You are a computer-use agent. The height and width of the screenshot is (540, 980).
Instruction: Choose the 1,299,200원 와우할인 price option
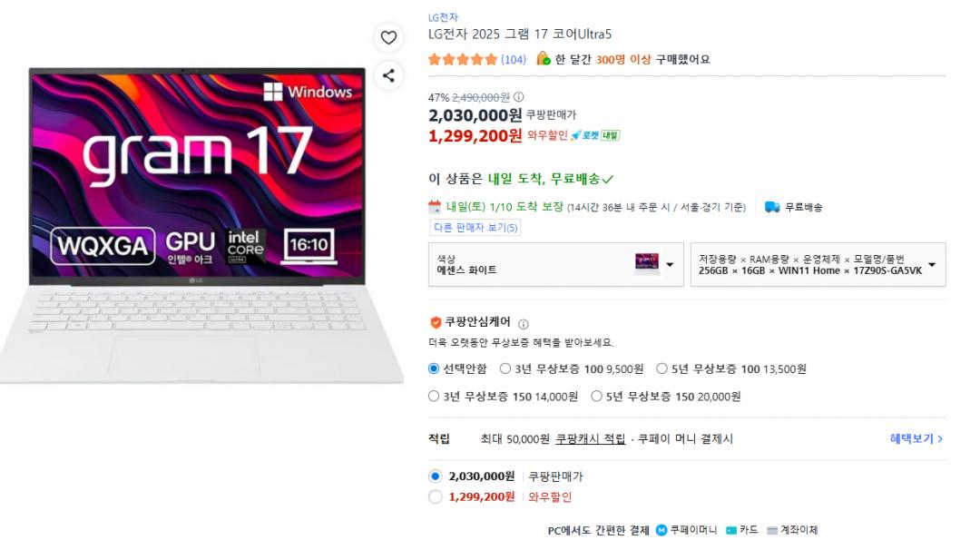(x=436, y=496)
